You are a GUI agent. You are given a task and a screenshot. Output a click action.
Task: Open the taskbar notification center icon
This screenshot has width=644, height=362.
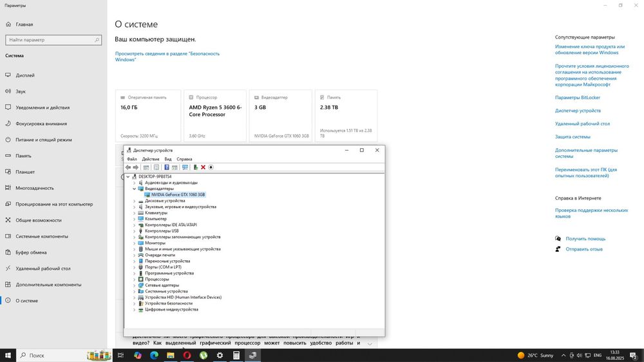[x=634, y=356]
